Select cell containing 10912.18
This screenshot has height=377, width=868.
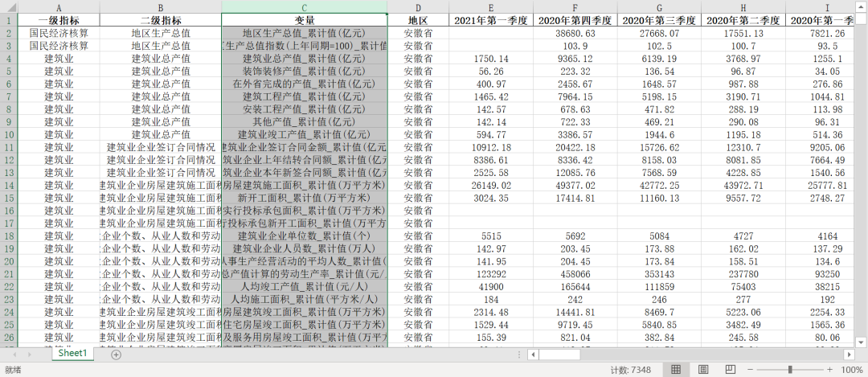tap(492, 147)
